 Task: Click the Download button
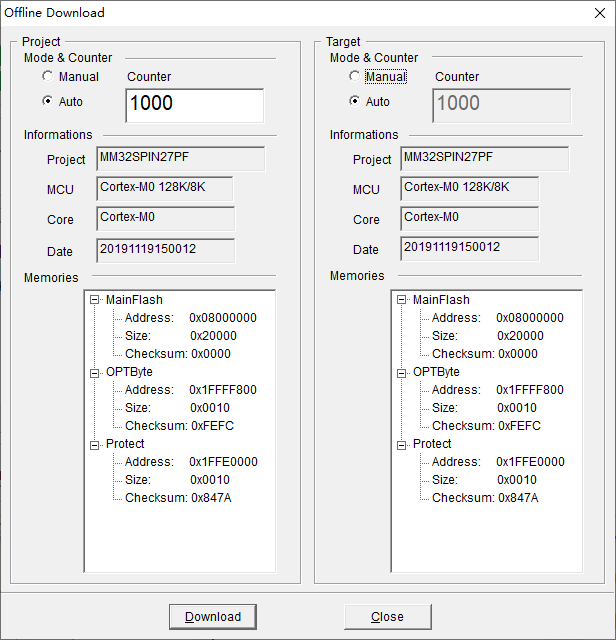pyautogui.click(x=213, y=617)
